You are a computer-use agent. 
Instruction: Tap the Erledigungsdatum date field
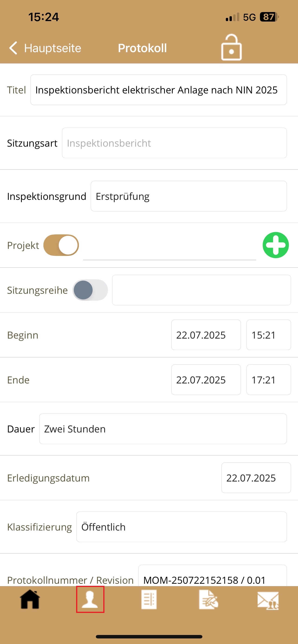256,478
